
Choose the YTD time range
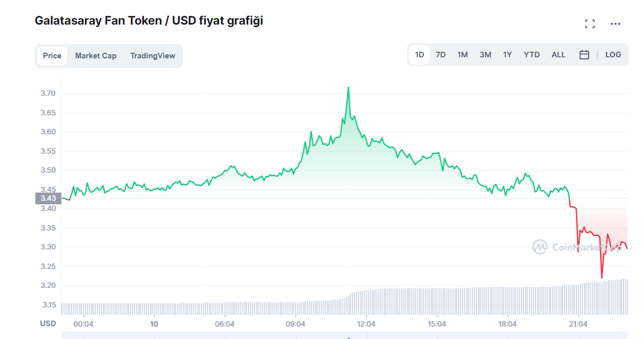click(x=531, y=55)
